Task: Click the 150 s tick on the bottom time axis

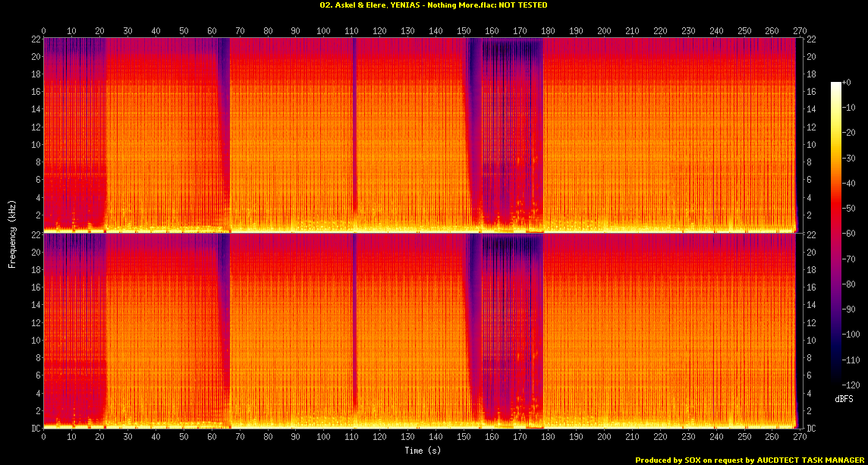Action: pyautogui.click(x=464, y=437)
